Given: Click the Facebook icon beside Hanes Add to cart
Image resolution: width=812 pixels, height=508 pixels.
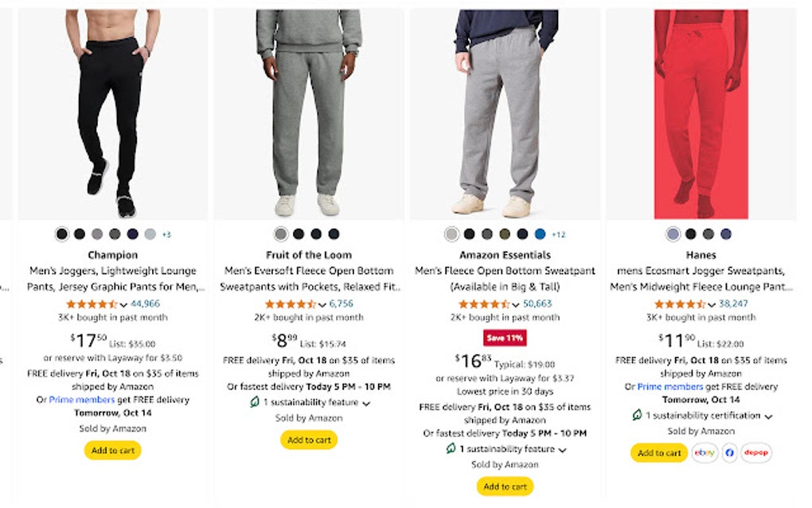Looking at the screenshot, I should pyautogui.click(x=730, y=453).
